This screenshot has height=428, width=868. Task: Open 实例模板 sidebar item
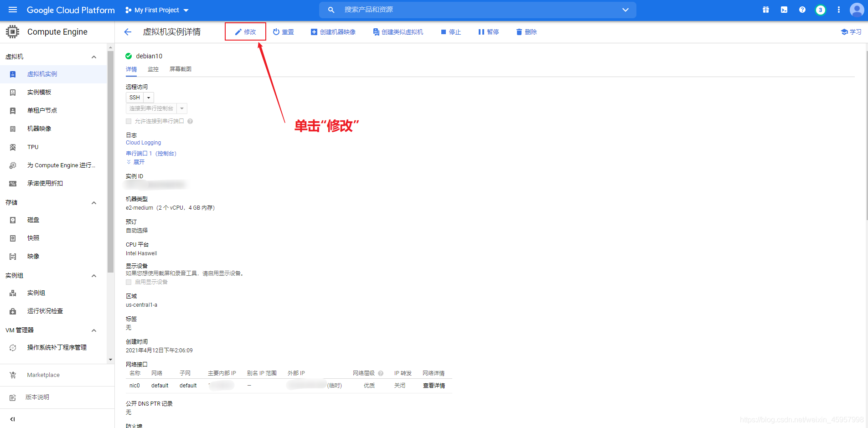click(x=53, y=92)
